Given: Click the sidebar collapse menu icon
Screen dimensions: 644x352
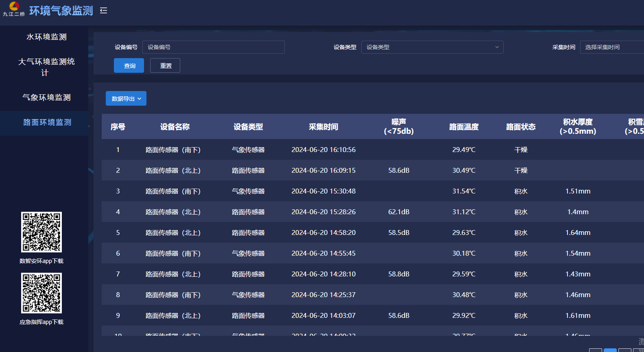Looking at the screenshot, I should coord(104,11).
